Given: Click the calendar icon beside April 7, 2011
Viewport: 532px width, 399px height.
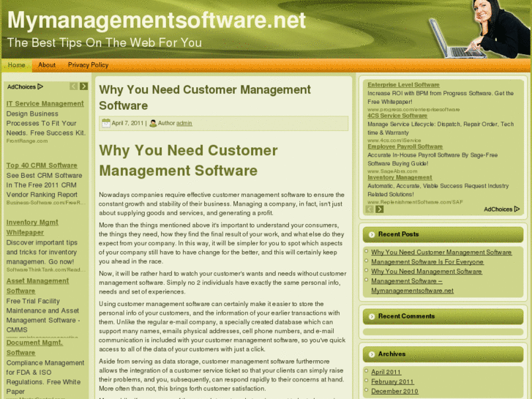Looking at the screenshot, I should click(106, 123).
